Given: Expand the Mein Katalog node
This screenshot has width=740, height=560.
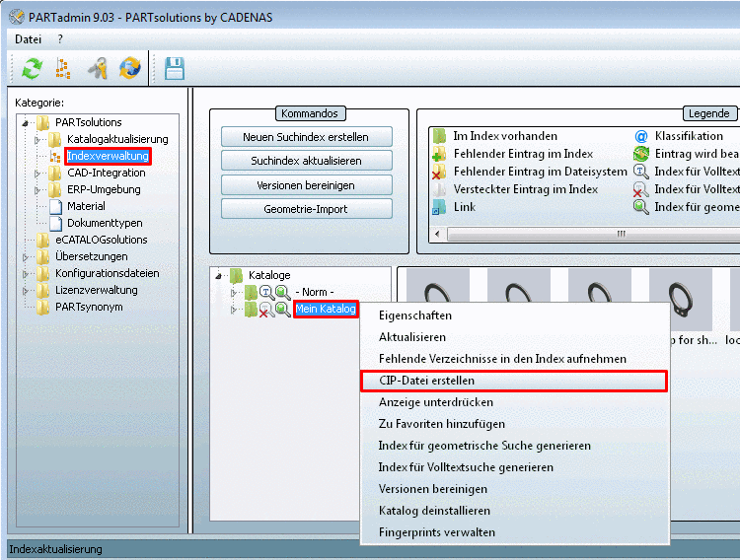Looking at the screenshot, I should (233, 310).
